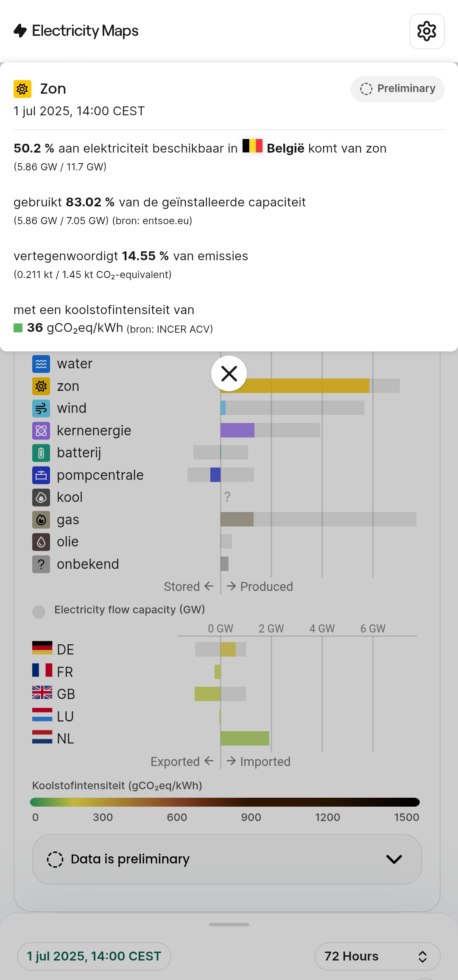Click the olie droplet icon
458x980 pixels.
pos(41,542)
